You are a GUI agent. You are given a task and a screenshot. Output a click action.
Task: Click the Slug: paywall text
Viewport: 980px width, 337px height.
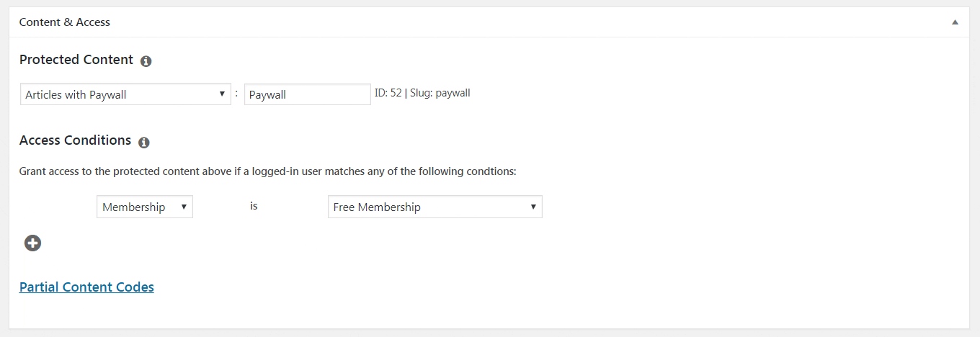440,93
